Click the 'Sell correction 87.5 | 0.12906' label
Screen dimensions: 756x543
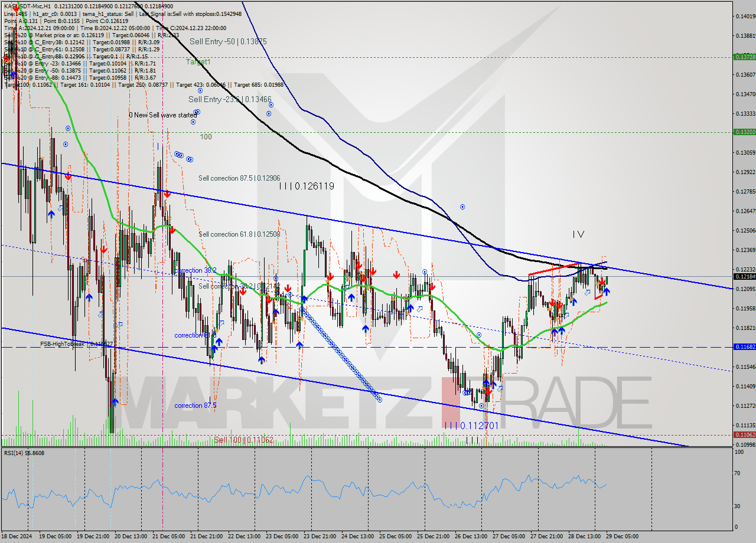point(239,178)
